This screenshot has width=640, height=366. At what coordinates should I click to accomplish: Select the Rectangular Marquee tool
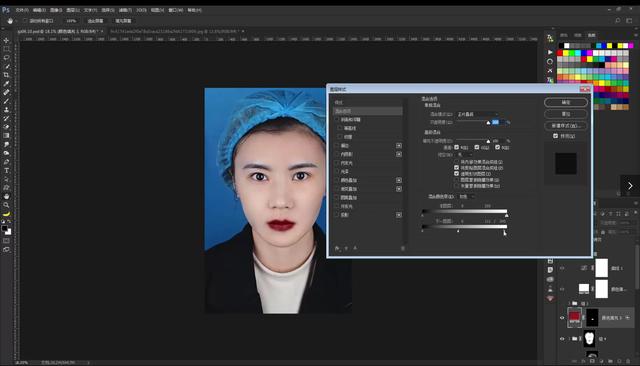pos(6,49)
